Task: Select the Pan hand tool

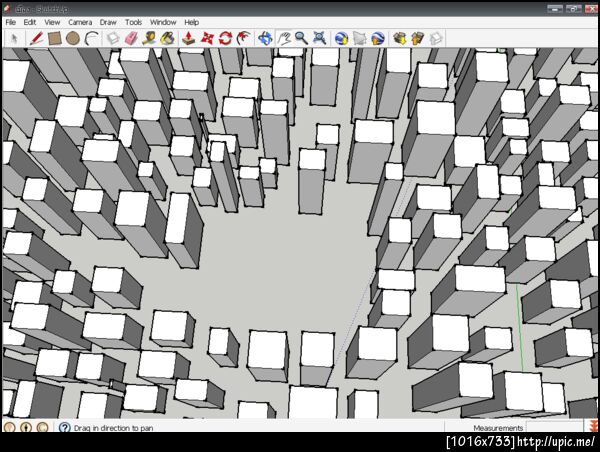Action: click(x=284, y=38)
